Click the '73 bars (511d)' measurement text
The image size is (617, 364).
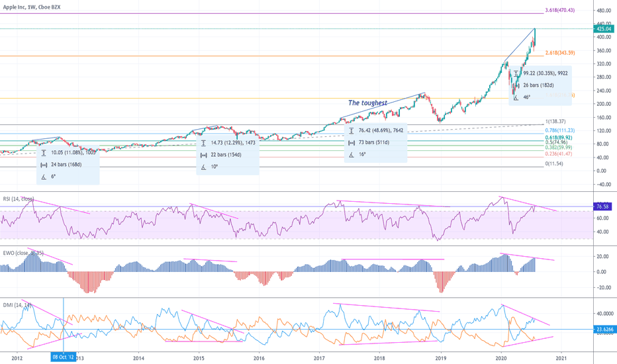point(374,142)
